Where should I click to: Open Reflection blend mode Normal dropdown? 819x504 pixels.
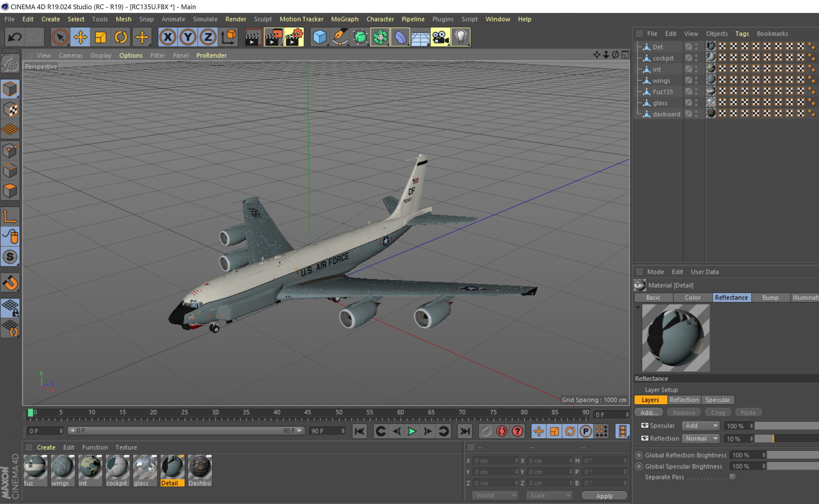[x=700, y=439]
